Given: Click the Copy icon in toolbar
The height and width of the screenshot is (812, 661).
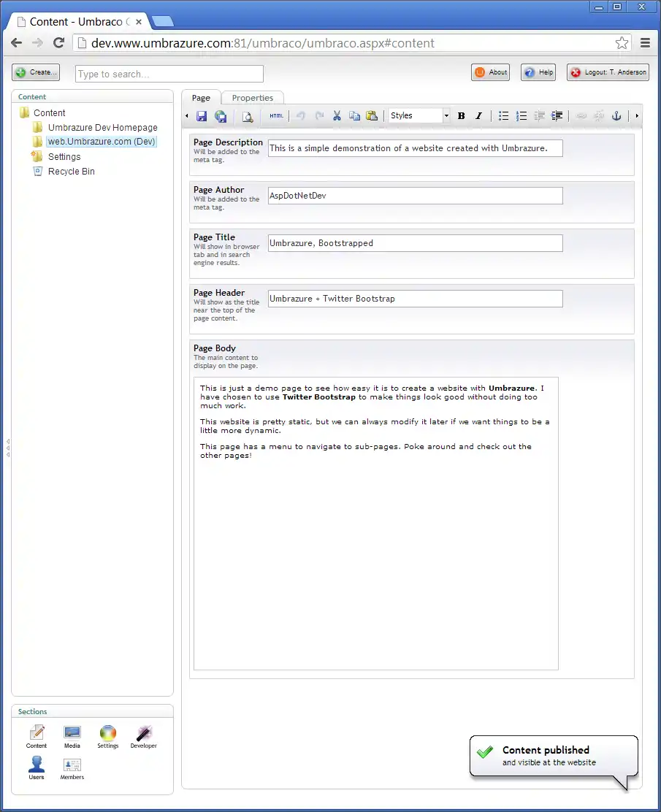Looking at the screenshot, I should click(354, 115).
